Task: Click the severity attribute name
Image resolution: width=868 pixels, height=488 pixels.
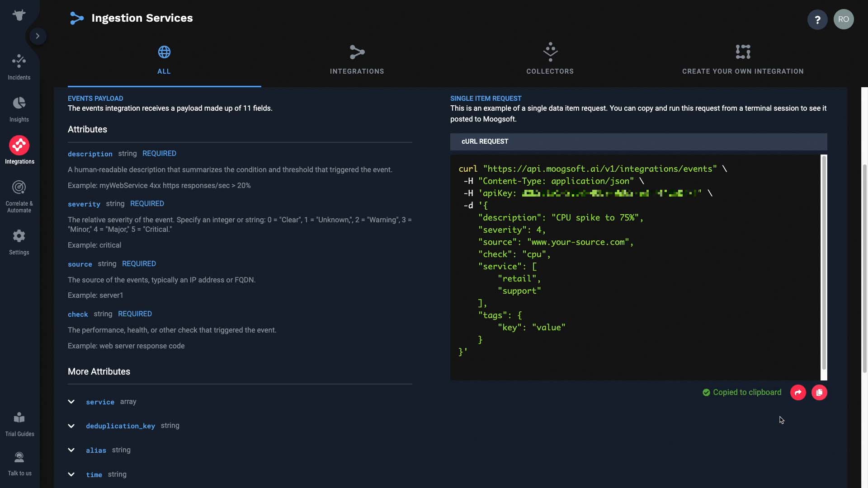Action: pos(84,204)
